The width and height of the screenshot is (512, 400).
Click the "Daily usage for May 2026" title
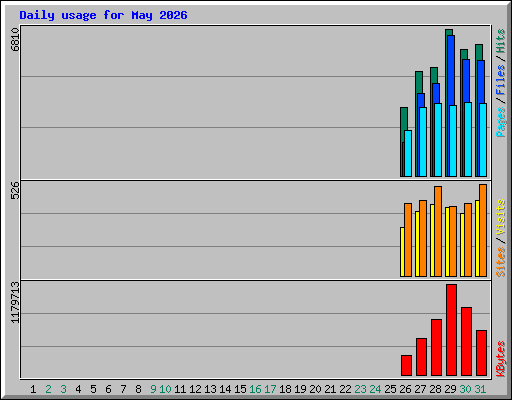[x=103, y=15]
